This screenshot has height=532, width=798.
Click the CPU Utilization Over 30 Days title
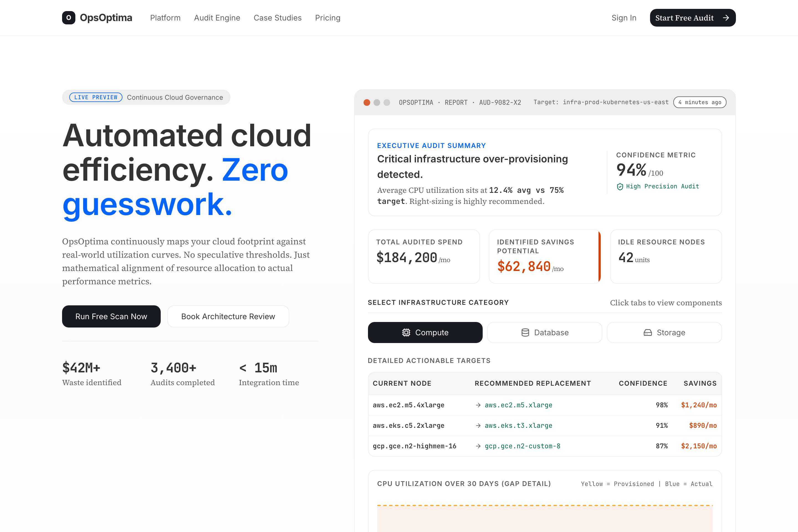coord(464,484)
